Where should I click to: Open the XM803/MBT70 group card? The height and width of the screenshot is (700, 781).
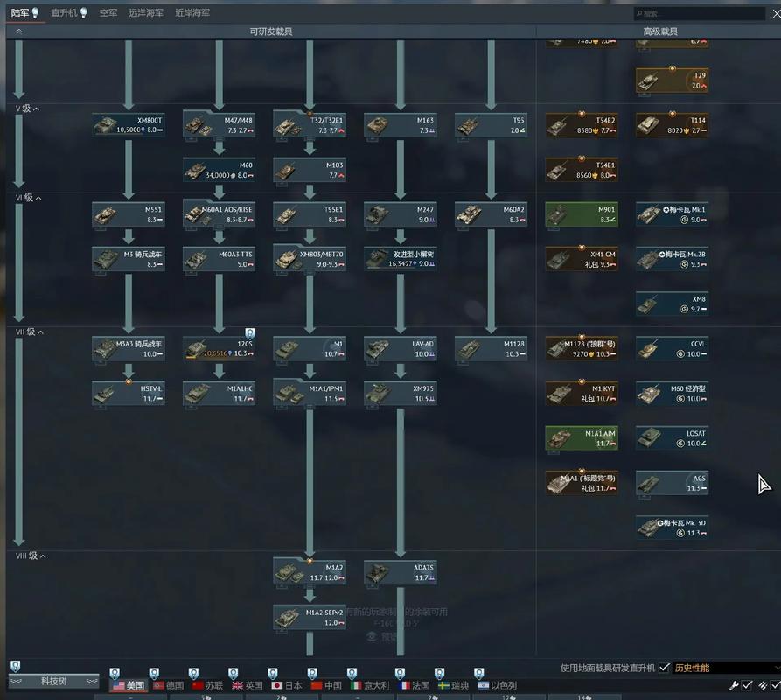click(310, 259)
